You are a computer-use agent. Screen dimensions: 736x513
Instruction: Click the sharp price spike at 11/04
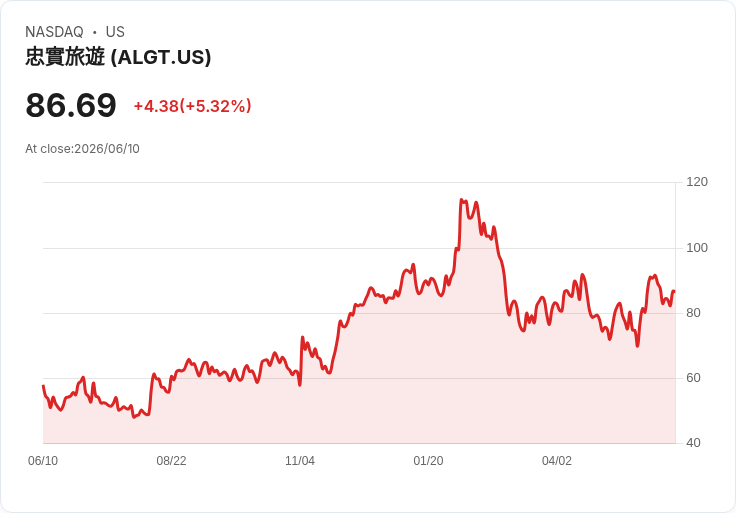point(302,337)
